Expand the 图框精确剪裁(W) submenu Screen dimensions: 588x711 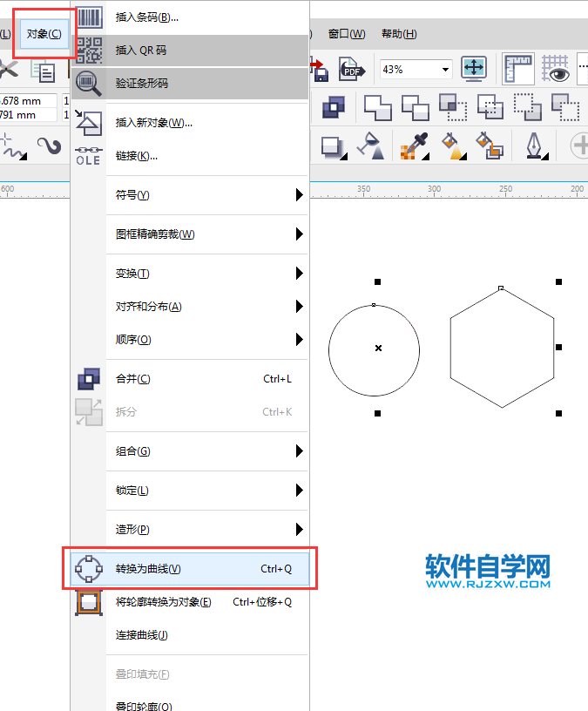click(190, 234)
